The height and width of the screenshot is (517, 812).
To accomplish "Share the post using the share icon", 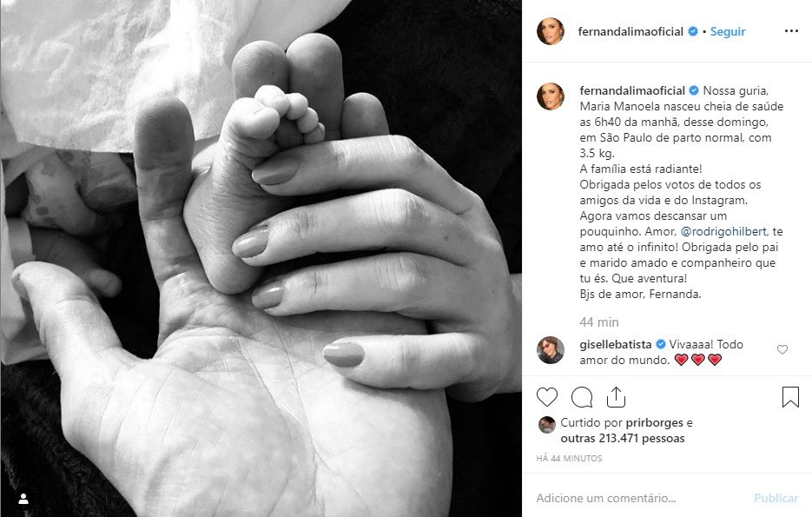I will [x=616, y=397].
